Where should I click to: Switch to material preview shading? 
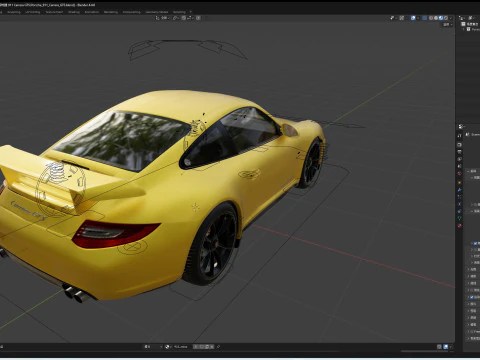(x=441, y=18)
